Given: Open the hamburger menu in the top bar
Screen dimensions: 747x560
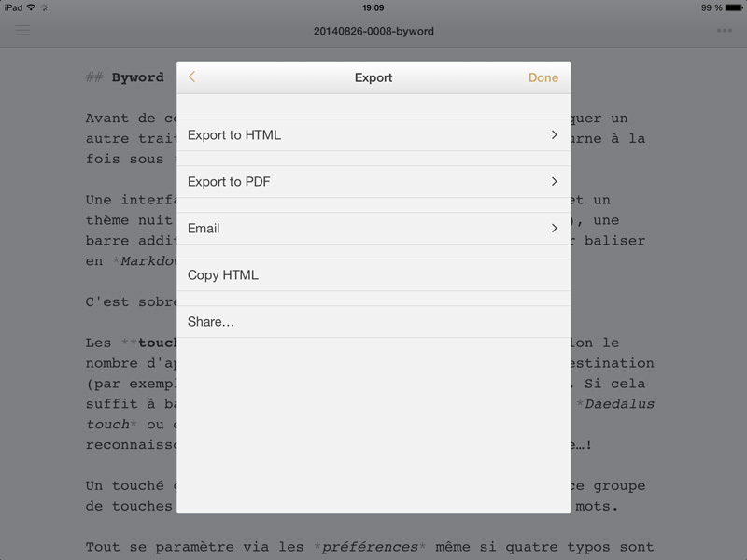Looking at the screenshot, I should pos(22,31).
